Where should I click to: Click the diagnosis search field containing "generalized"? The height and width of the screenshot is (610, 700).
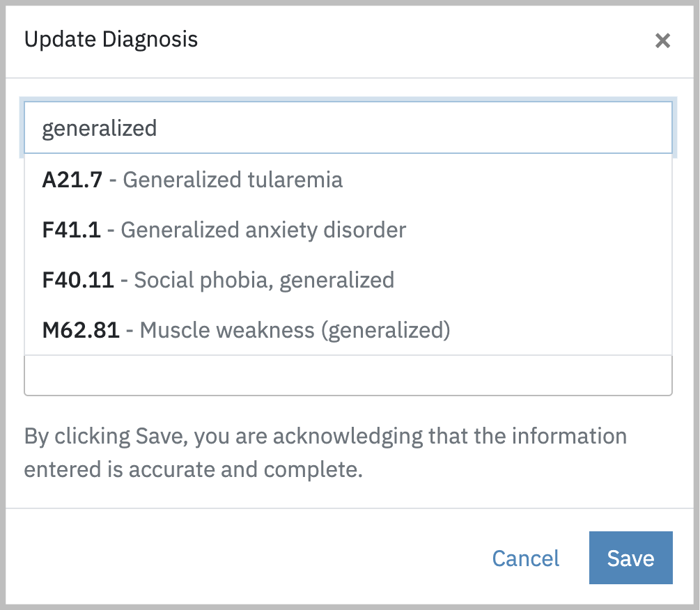(348, 128)
